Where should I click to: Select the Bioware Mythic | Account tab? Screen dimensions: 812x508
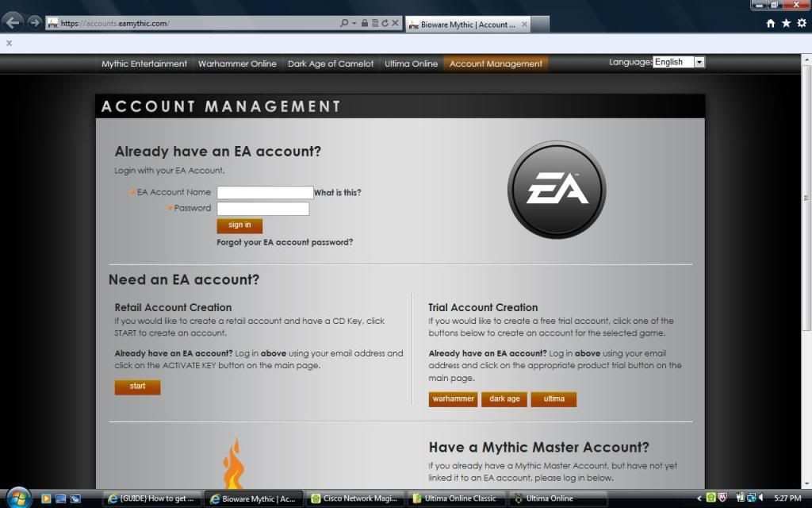[x=467, y=24]
